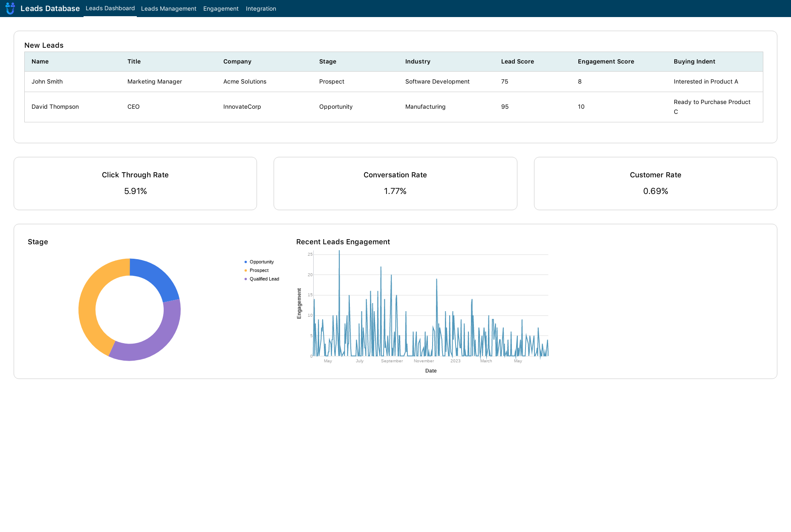Image resolution: width=791 pixels, height=532 pixels.
Task: Click lead score value 75
Action: point(505,81)
